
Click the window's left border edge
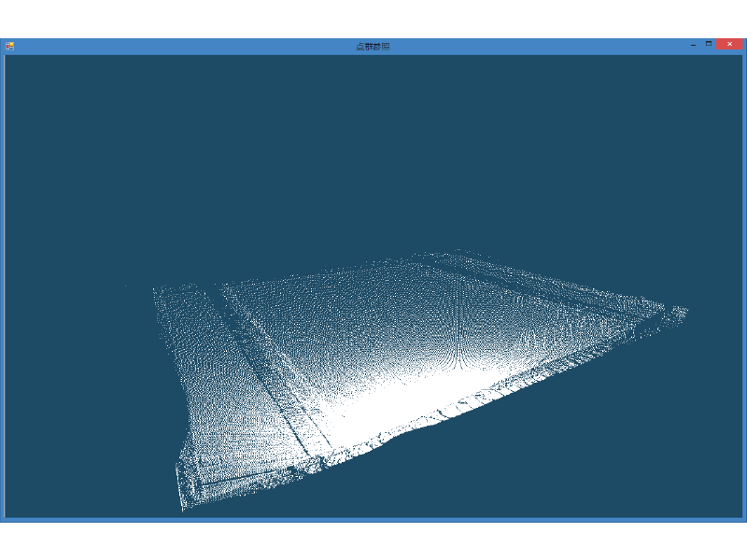2,280
